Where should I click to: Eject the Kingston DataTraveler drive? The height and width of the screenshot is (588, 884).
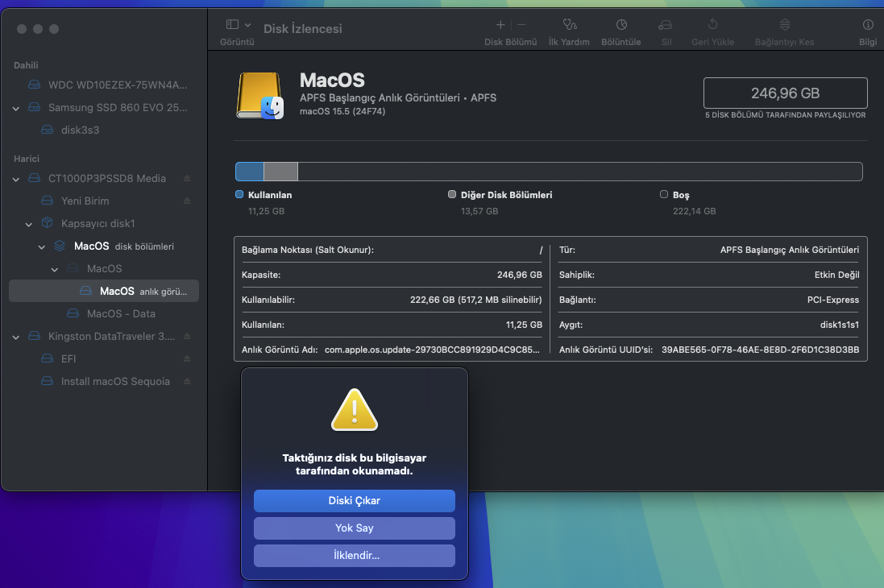(187, 336)
